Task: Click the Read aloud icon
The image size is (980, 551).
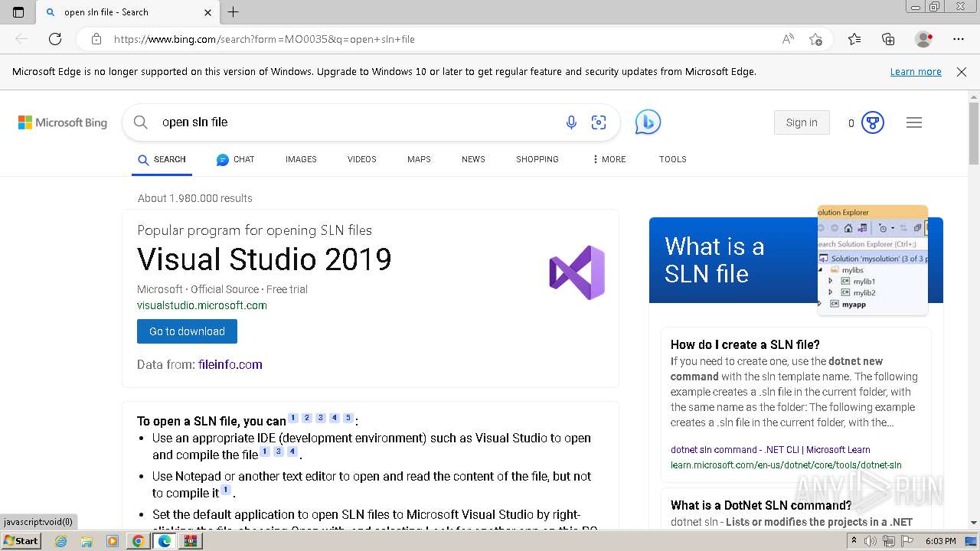Action: tap(788, 39)
